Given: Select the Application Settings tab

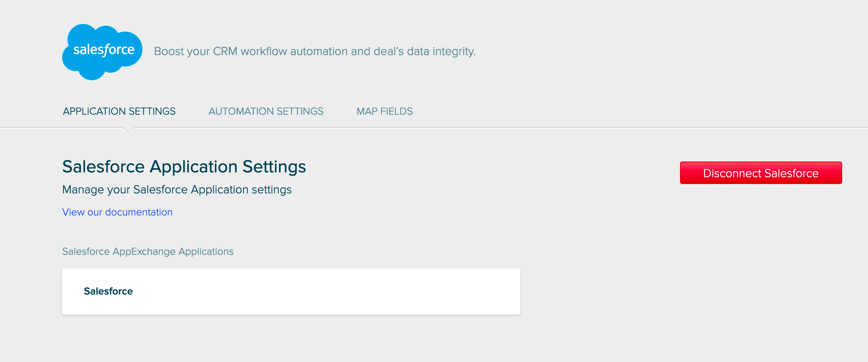Looking at the screenshot, I should 119,111.
